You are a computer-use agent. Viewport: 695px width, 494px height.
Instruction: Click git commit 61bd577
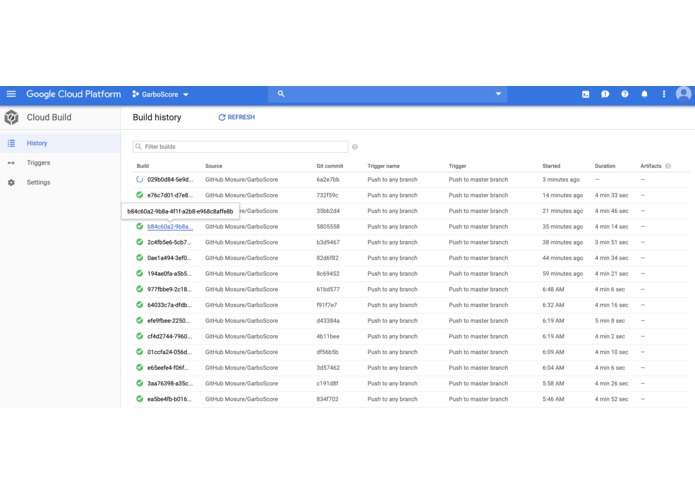click(328, 289)
